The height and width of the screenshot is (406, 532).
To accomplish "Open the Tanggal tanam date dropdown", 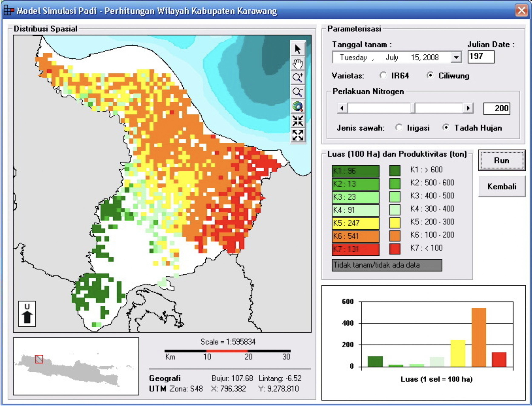I will (x=456, y=58).
